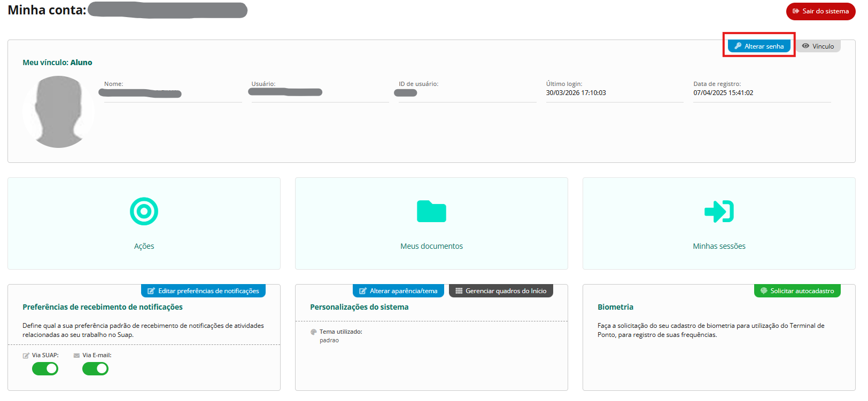Click the Ações target icon
The width and height of the screenshot is (868, 401).
click(144, 211)
